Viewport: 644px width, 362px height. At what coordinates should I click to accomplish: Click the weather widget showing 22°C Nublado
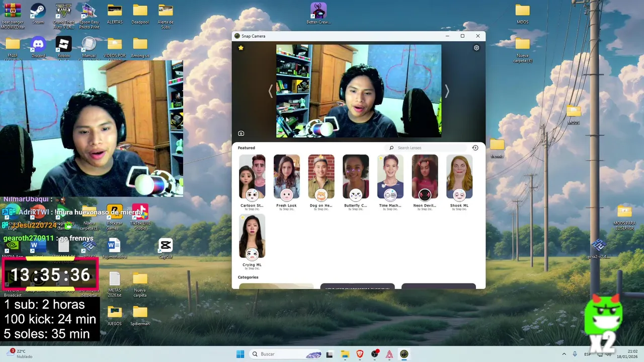(x=19, y=354)
